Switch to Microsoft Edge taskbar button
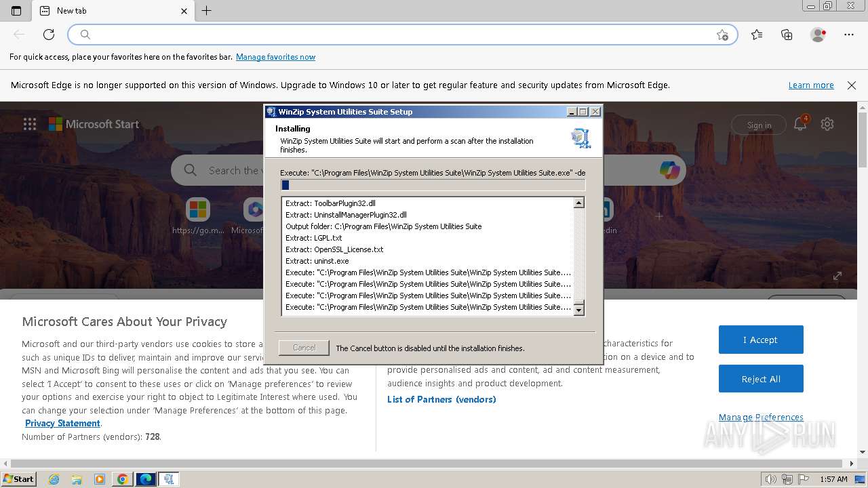868x488 pixels. (x=146, y=479)
